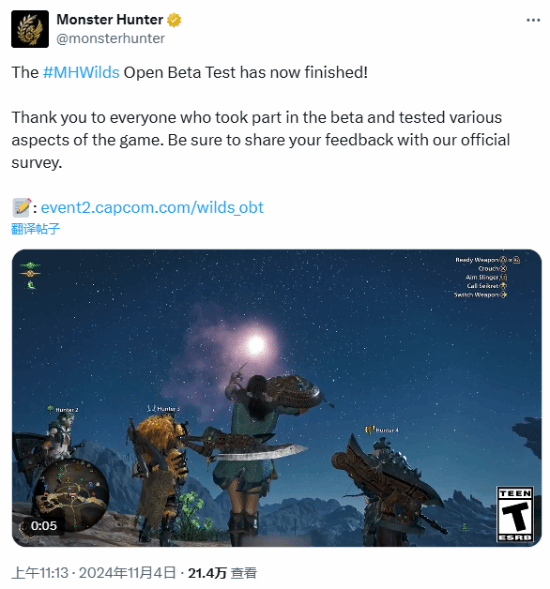
Task: Click the 21.4万 查看 view count
Action: point(222,573)
